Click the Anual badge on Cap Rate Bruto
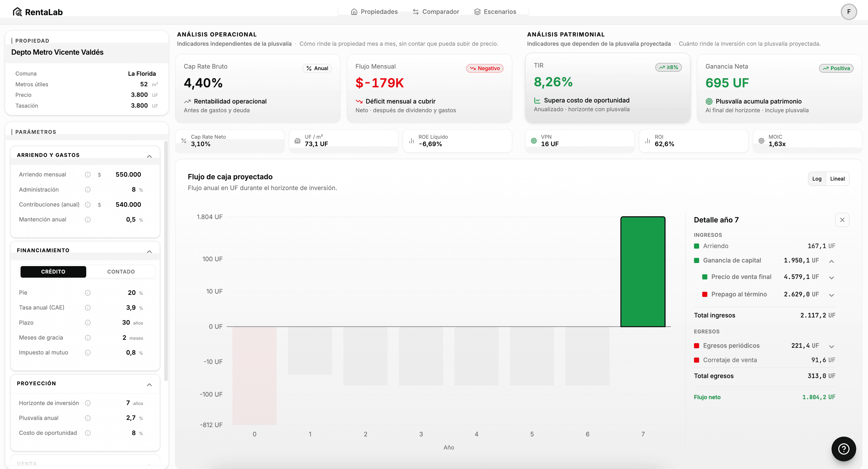Screen dimensions: 868x469 click(317, 68)
